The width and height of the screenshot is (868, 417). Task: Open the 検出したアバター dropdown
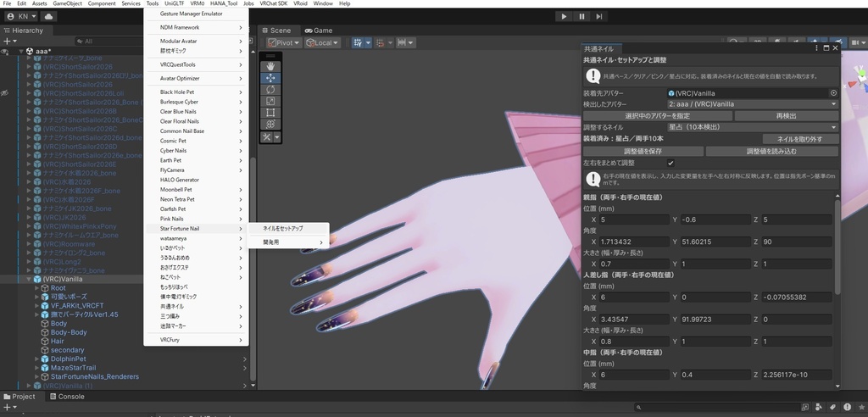(753, 104)
